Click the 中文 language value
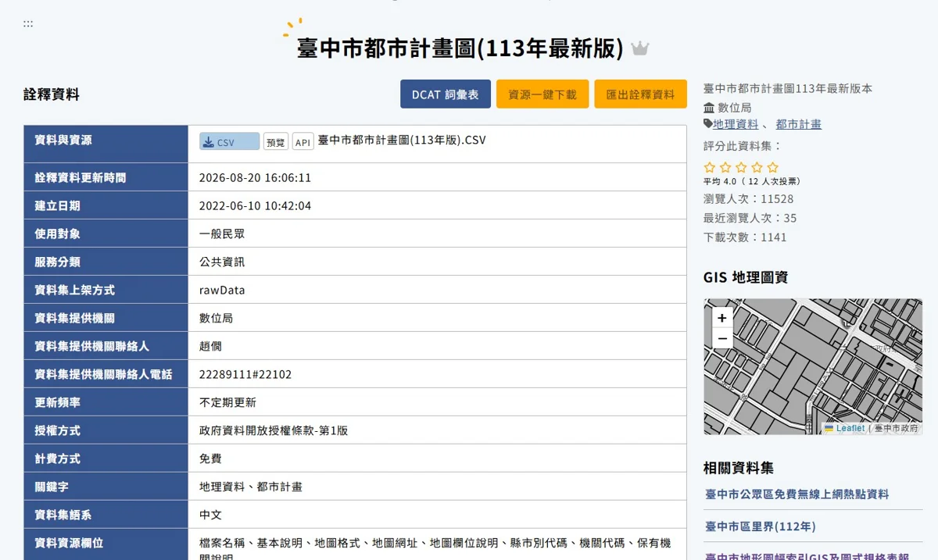The width and height of the screenshot is (938, 560). pyautogui.click(x=210, y=515)
